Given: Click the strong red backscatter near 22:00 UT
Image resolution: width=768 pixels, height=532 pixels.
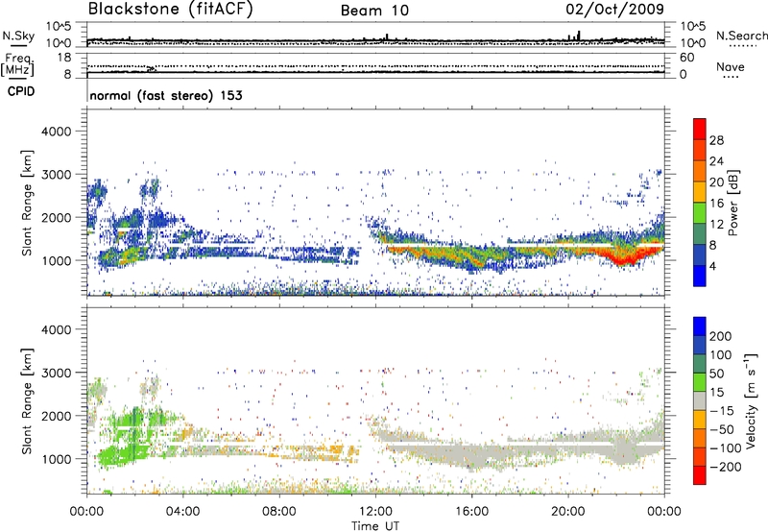Looking at the screenshot, I should coord(623,255).
